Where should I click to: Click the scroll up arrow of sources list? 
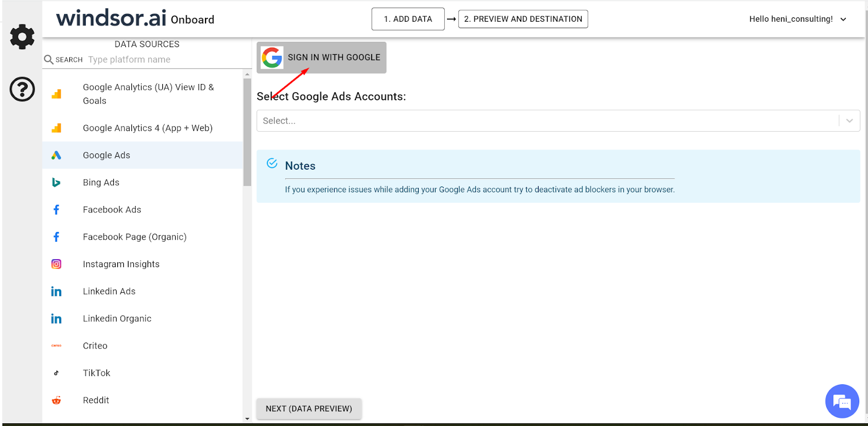click(x=247, y=74)
